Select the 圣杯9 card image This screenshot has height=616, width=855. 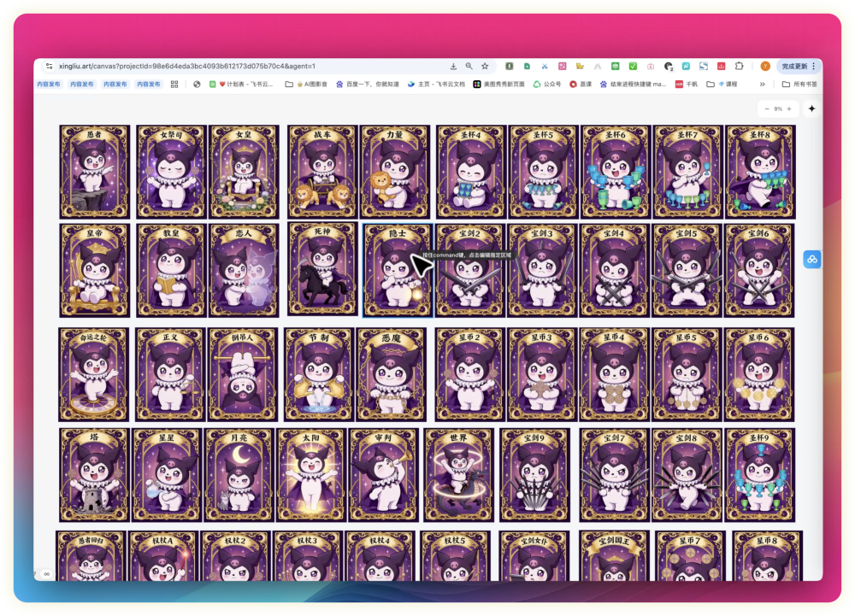(x=759, y=475)
